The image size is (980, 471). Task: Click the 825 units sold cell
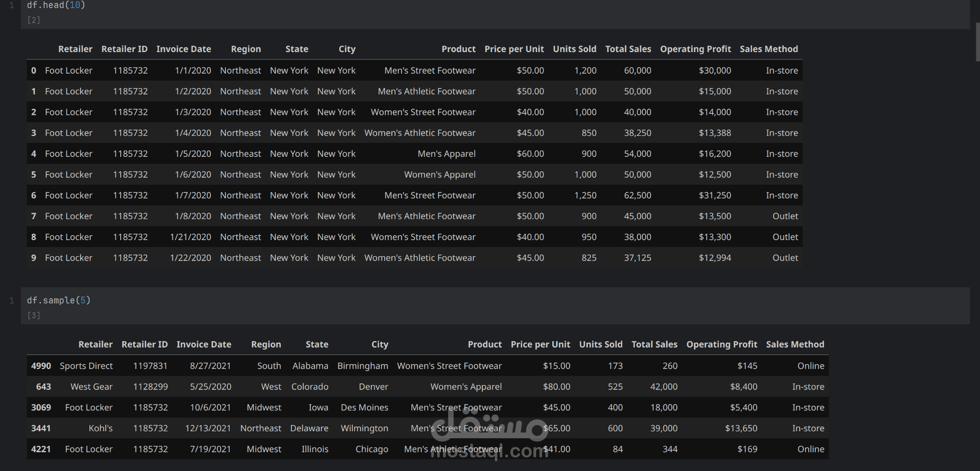pyautogui.click(x=589, y=258)
